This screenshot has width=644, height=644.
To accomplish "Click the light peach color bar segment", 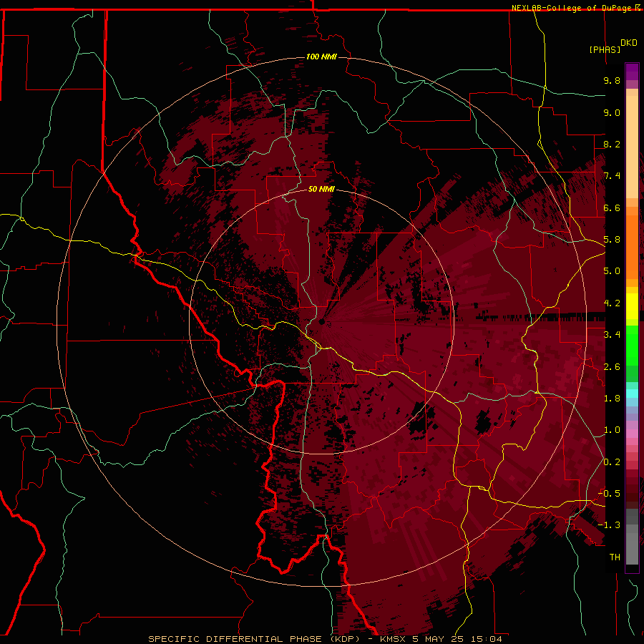I will pos(632,147).
